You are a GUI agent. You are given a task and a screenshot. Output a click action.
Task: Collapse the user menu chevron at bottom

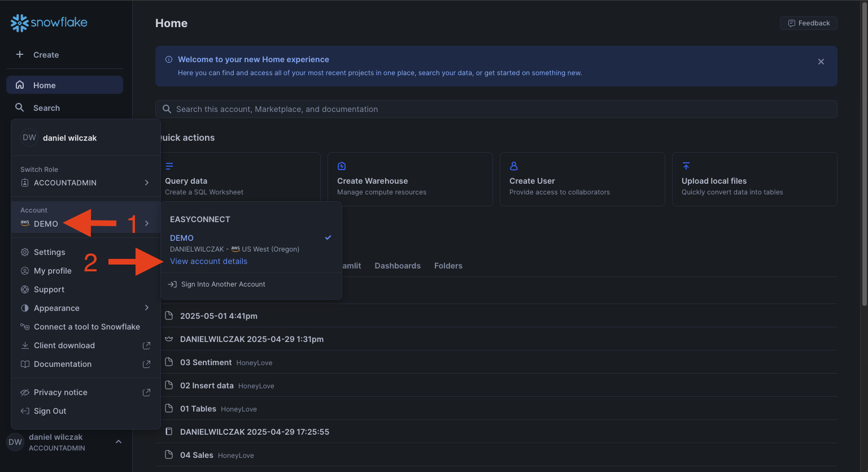click(x=119, y=441)
